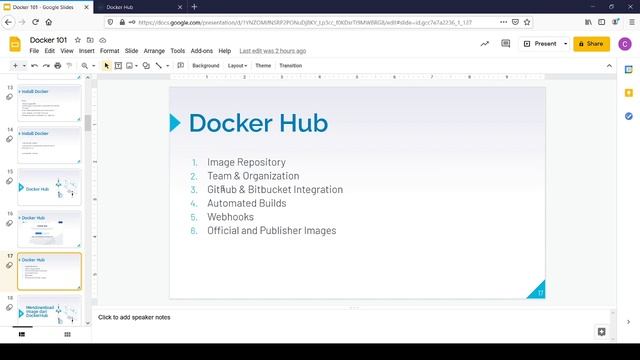Screen dimensions: 640x360
Task: Open the File menu
Action: point(34,51)
